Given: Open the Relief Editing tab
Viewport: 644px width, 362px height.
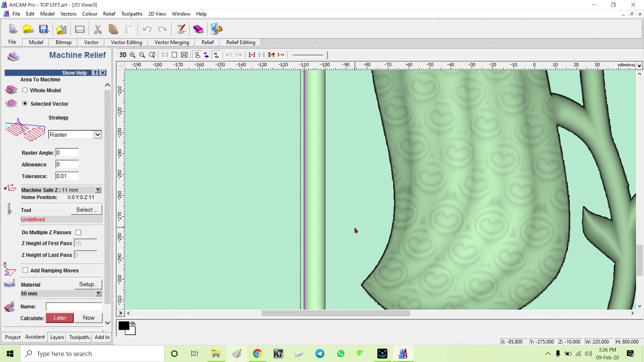Looking at the screenshot, I should coord(240,42).
